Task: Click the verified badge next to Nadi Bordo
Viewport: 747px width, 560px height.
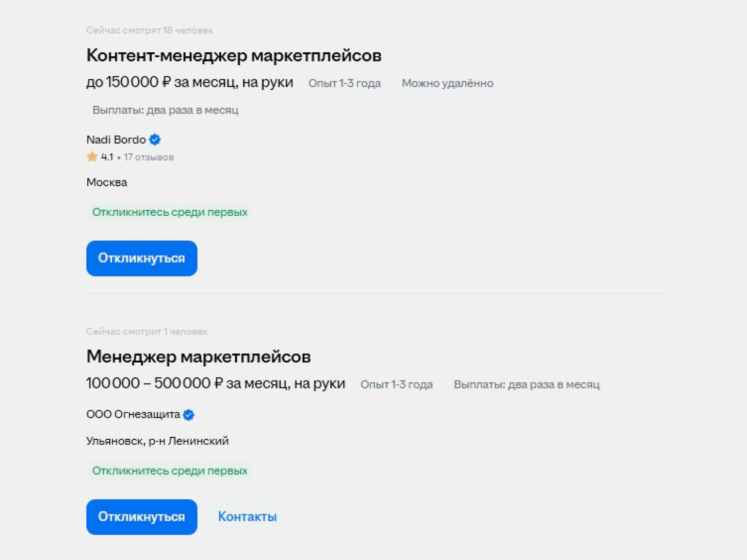Action: pos(155,140)
